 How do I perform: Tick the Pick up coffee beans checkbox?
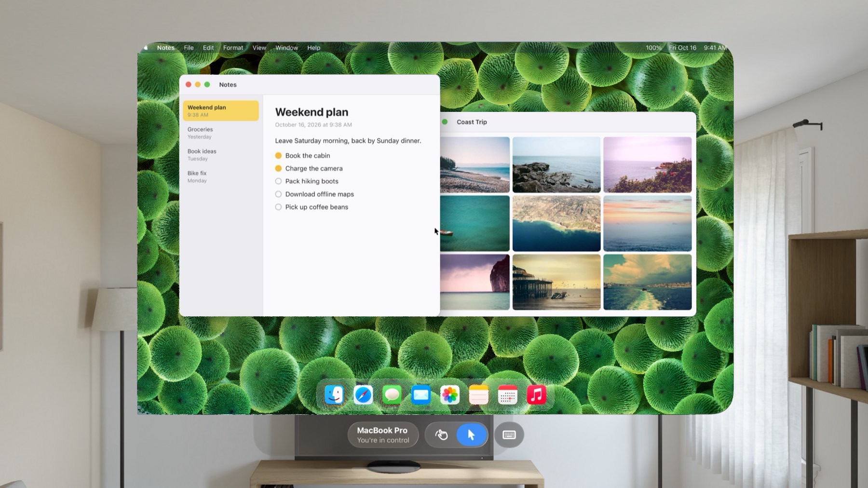(x=278, y=207)
